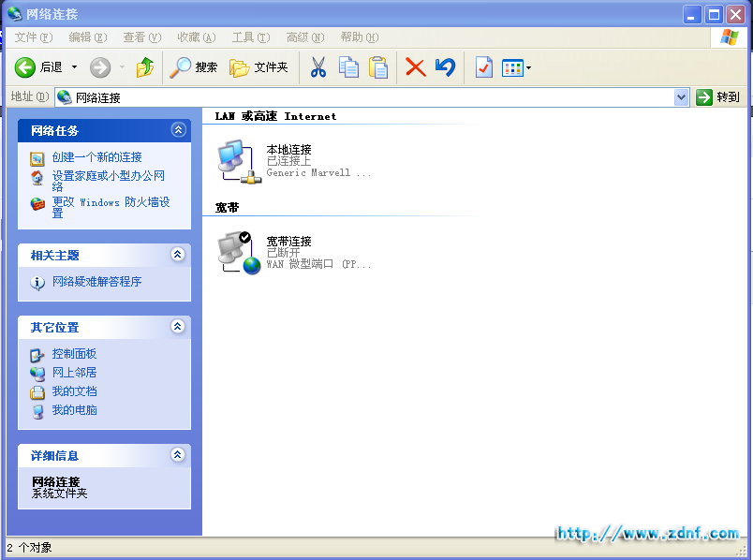Open the 文件(F) menu
This screenshot has width=753, height=560.
pos(33,37)
